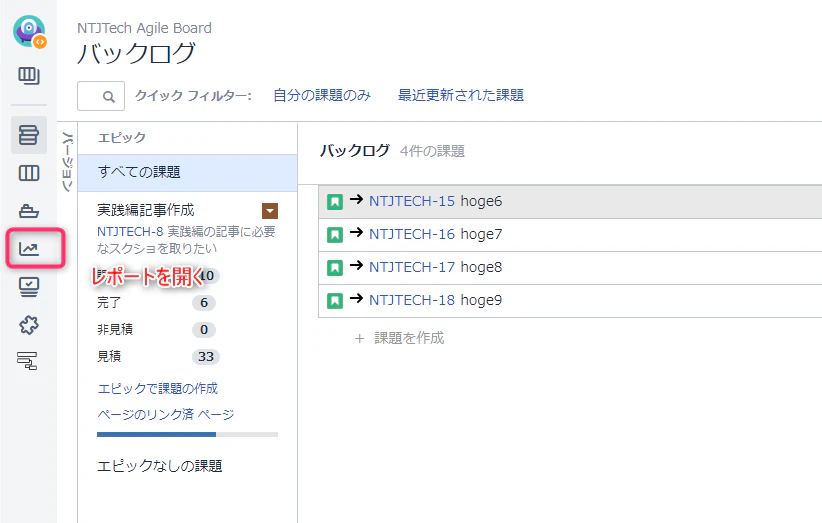
Task: Open the roadmap icon at sidebar bottom
Action: coord(27,361)
